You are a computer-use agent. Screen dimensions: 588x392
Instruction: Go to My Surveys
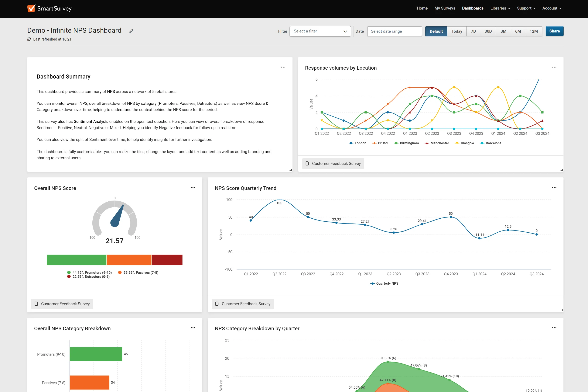(x=444, y=8)
